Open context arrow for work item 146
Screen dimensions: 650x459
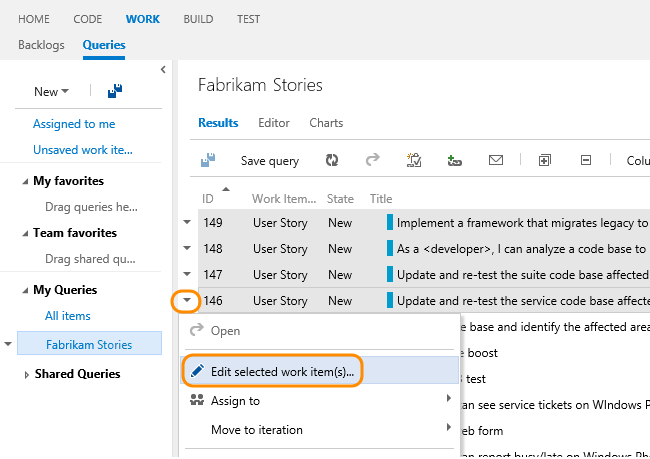(186, 300)
